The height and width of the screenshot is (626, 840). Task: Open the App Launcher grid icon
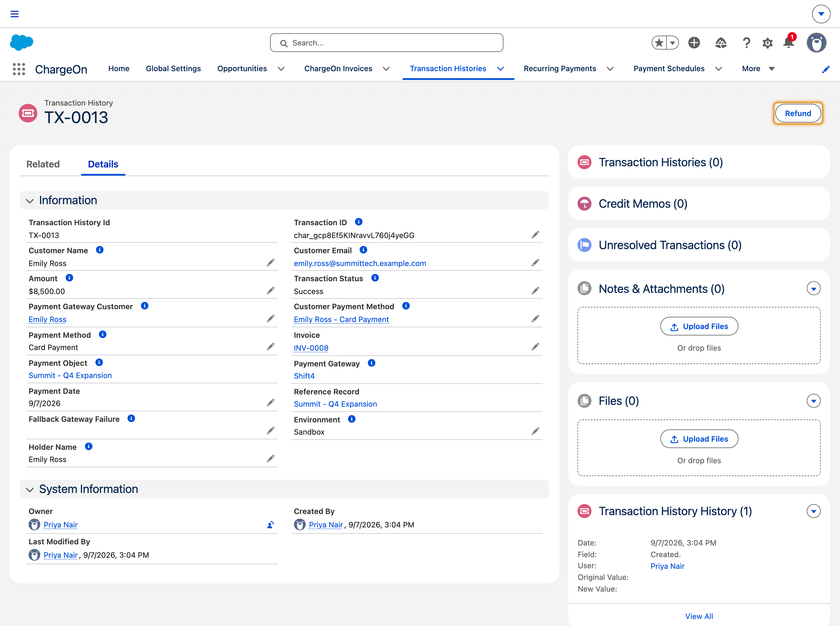[x=19, y=69]
